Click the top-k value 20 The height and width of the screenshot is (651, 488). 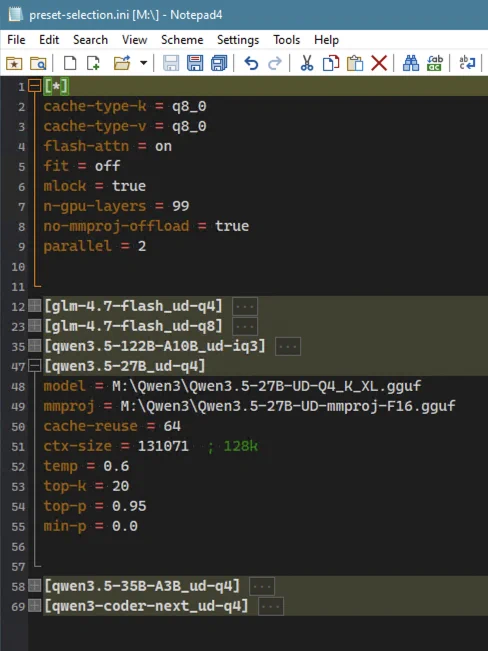tap(120, 486)
